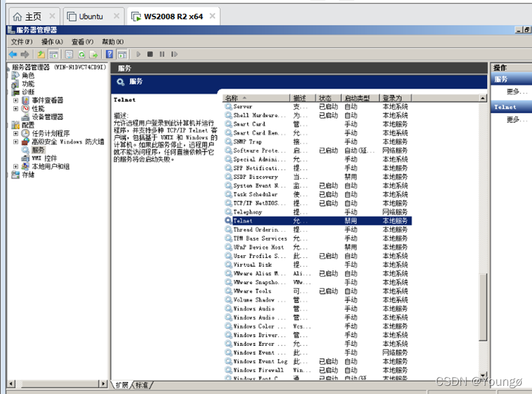Click the blue Help toolbar icon

(110, 54)
